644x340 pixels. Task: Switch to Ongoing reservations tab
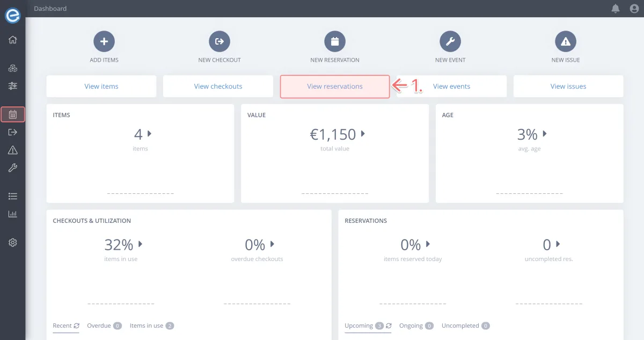click(x=411, y=325)
